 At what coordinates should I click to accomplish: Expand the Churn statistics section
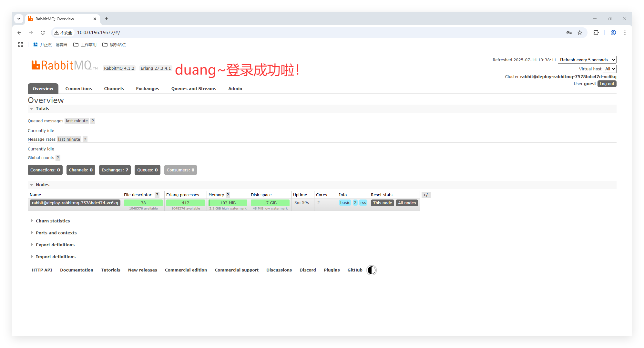point(50,221)
